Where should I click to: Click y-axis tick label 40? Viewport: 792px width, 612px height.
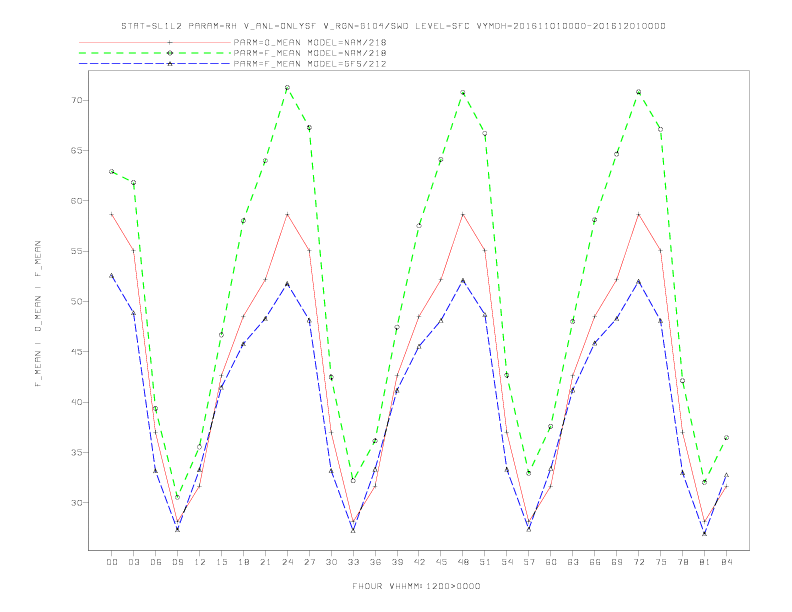[76, 402]
